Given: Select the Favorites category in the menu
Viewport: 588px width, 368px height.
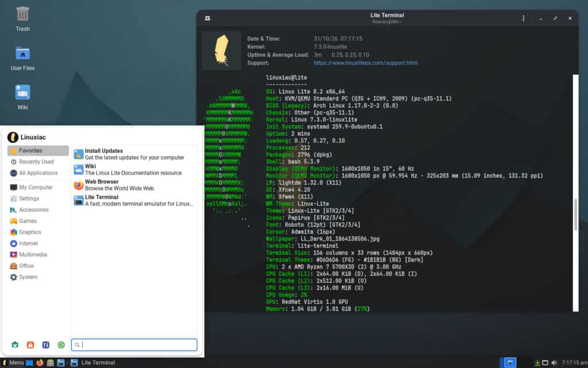Looking at the screenshot, I should coord(38,151).
